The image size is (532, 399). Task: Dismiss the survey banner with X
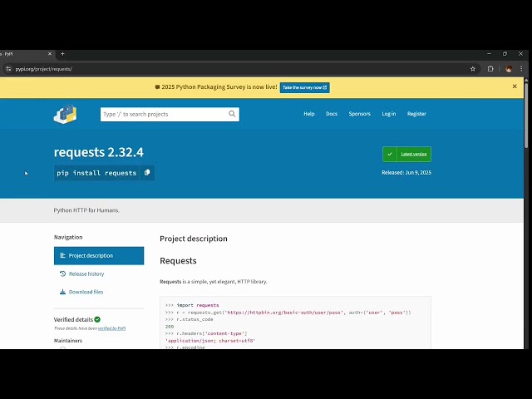click(x=515, y=86)
